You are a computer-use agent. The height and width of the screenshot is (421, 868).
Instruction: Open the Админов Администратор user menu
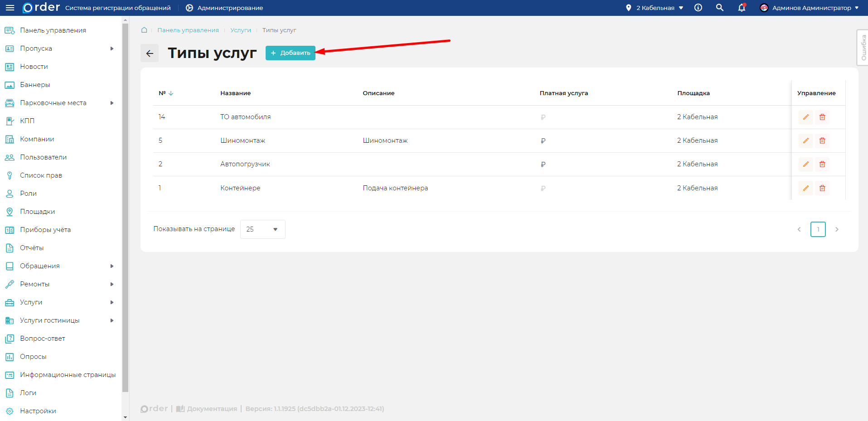[x=810, y=8]
